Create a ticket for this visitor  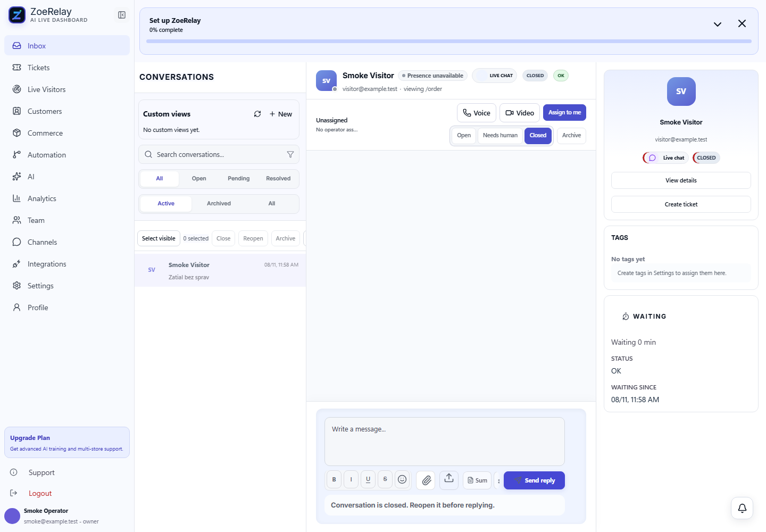coord(681,204)
